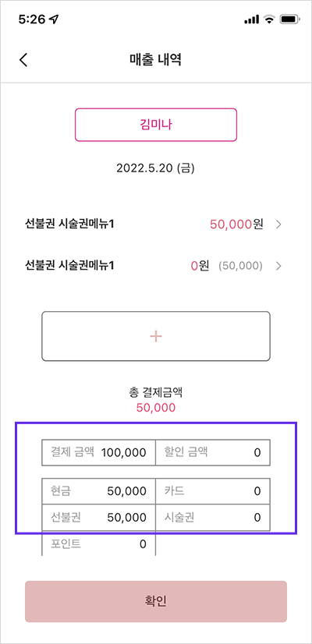Tap the battery status icon
Viewport: 312px width, 644px height.
coord(290,19)
